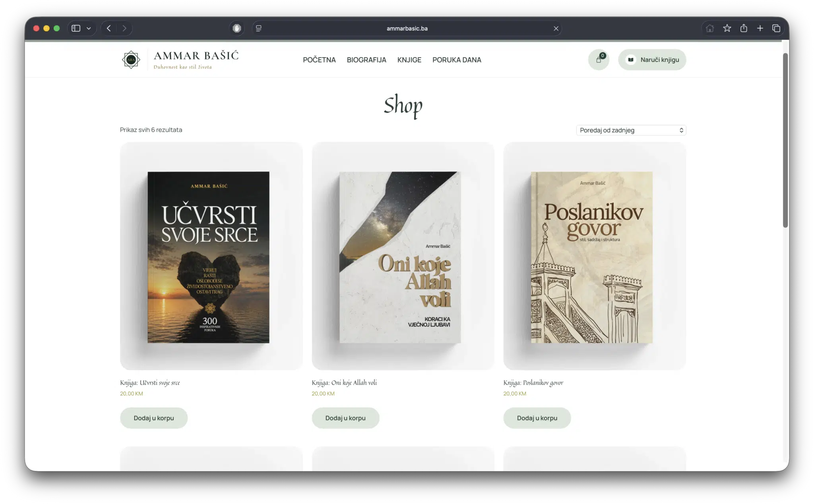Select PORUKA DANA in navigation
The width and height of the screenshot is (814, 504).
tap(457, 60)
